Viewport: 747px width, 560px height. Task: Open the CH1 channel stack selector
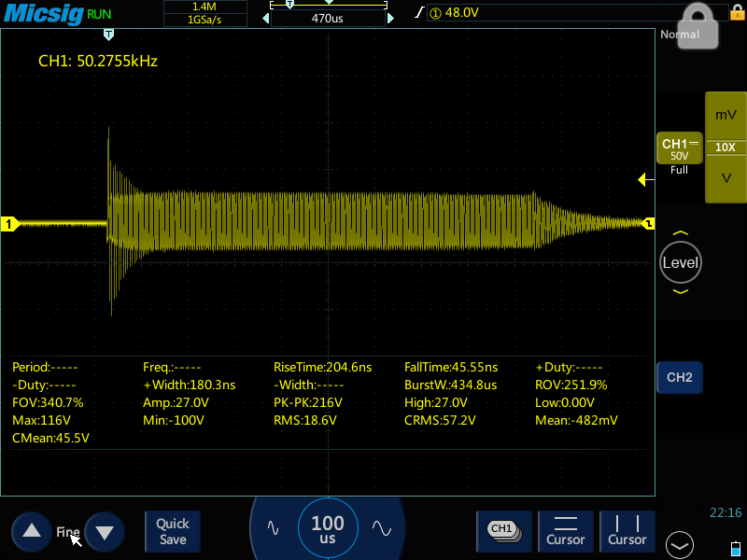[x=504, y=531]
